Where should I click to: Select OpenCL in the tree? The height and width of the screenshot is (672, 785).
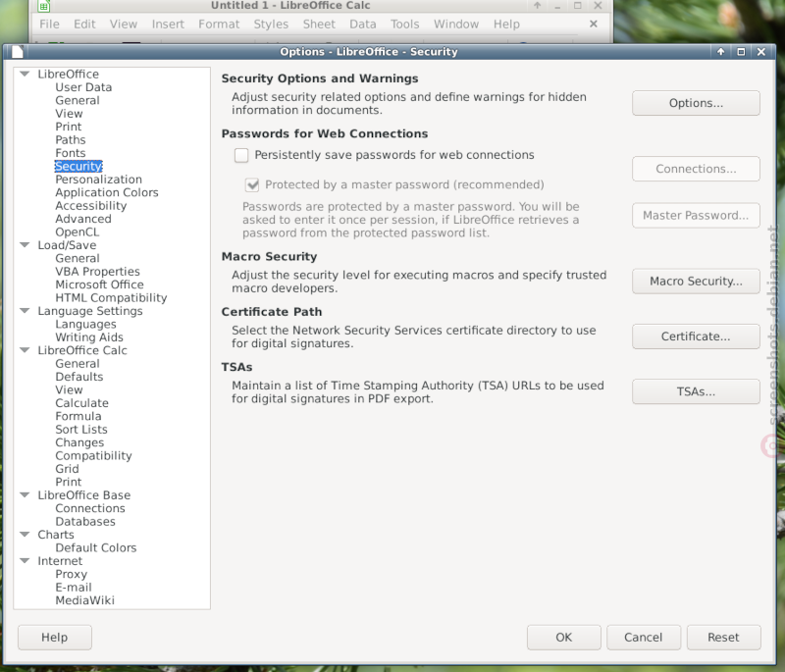(78, 233)
